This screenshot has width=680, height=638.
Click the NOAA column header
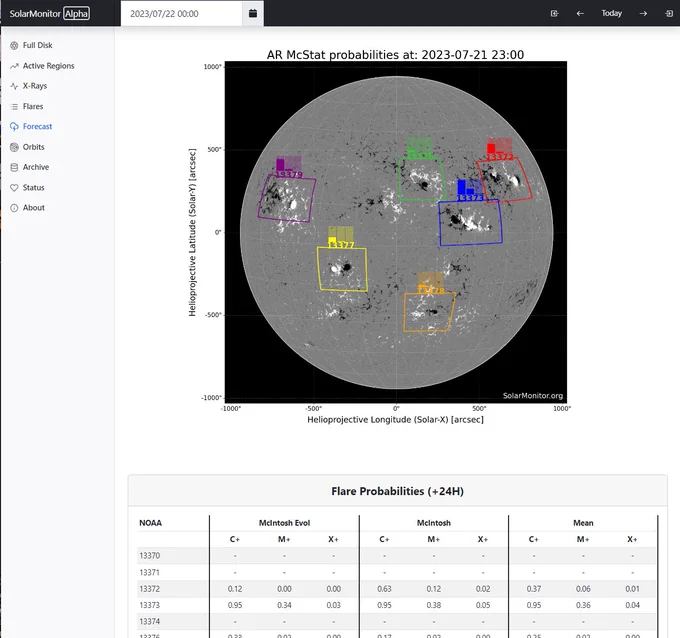150,523
